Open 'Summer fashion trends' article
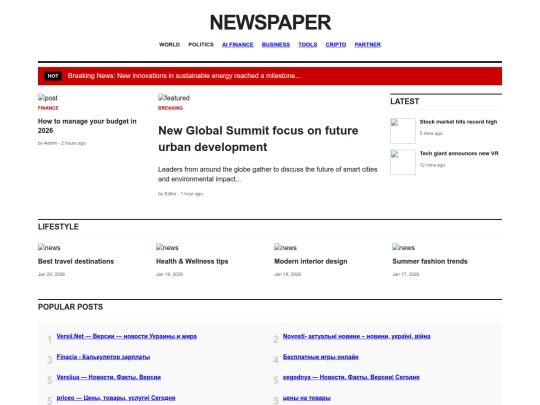Screen dimensions: 540x405 [x=429, y=261]
